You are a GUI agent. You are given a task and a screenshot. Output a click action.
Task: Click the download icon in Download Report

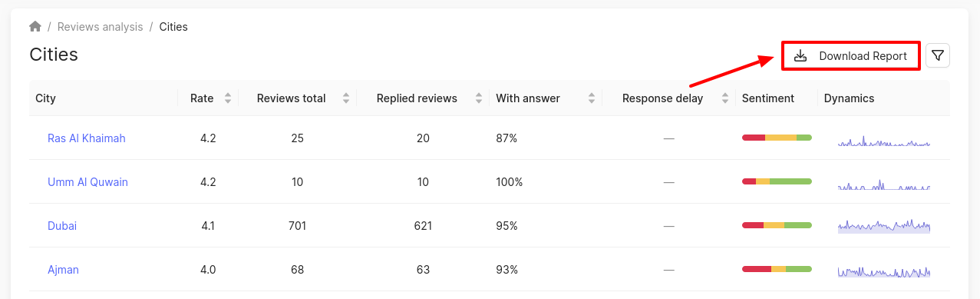[800, 56]
